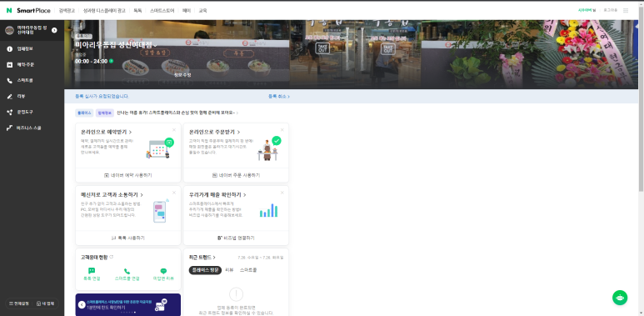Open the 성과형 디스플레이 광고 menu

click(x=104, y=11)
